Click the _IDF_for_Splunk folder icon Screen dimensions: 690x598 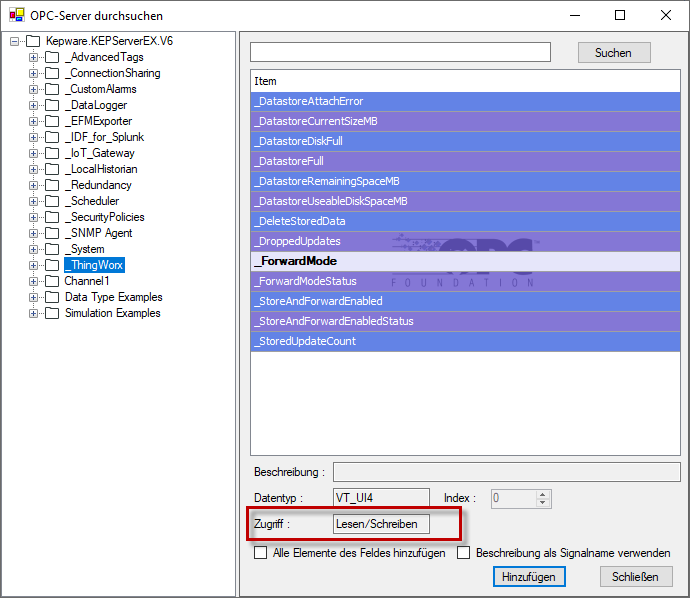point(52,137)
